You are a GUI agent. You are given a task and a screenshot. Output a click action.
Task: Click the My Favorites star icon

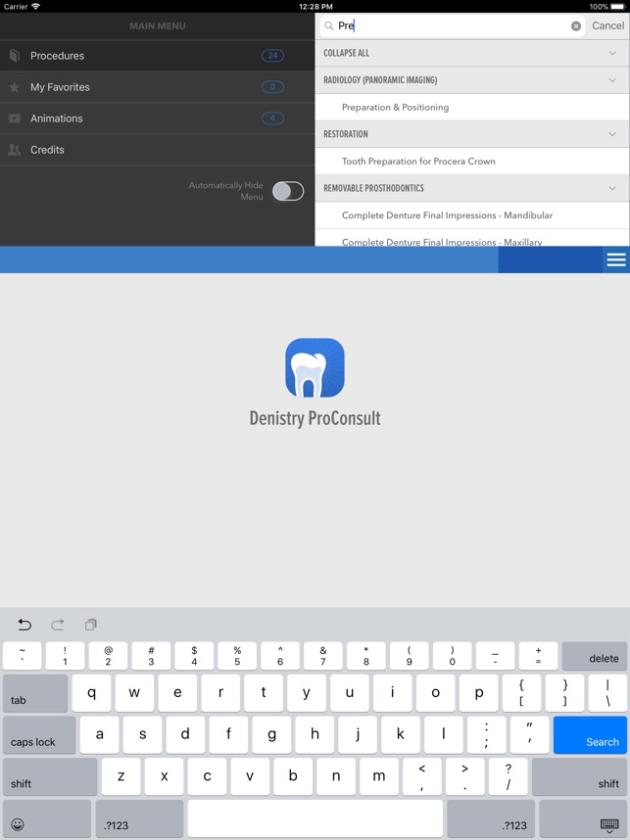point(15,87)
